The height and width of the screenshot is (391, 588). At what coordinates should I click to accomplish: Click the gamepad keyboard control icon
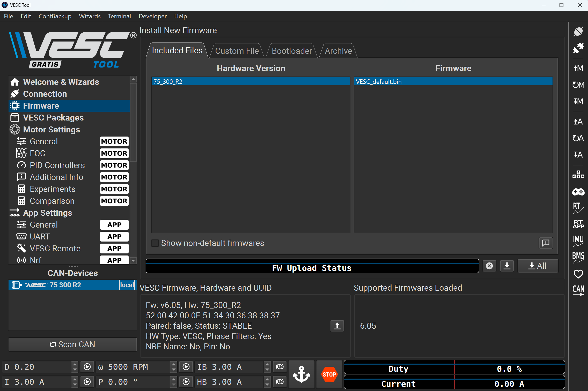pyautogui.click(x=578, y=192)
